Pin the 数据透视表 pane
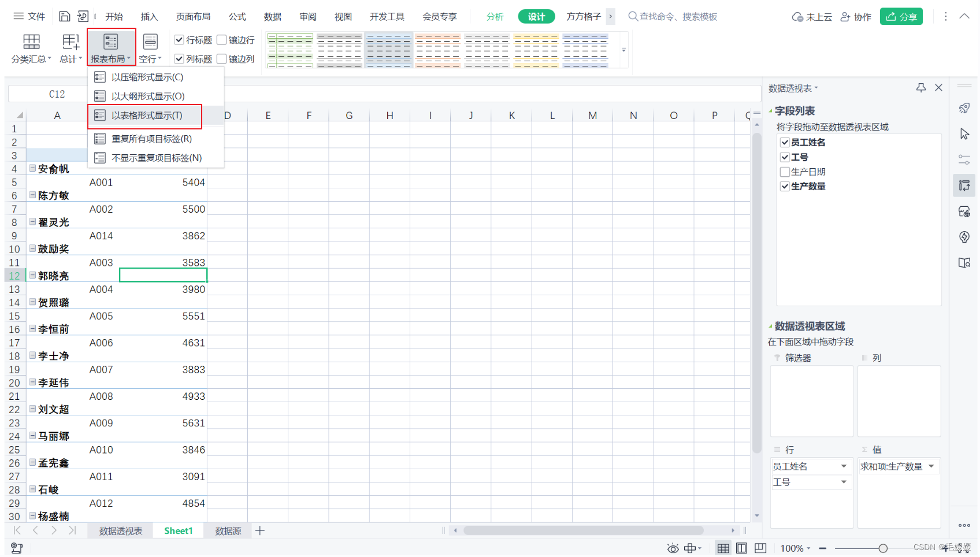 (x=921, y=88)
